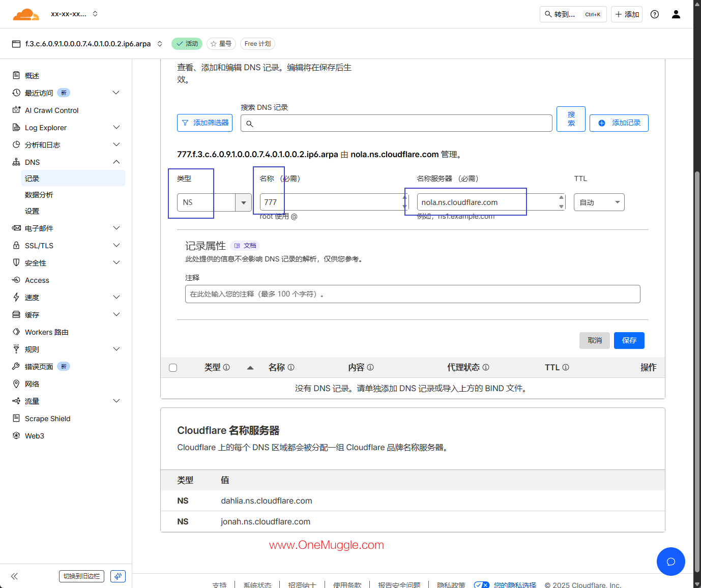Click the 概述 overview sidebar icon
The width and height of the screenshot is (701, 588).
coord(16,75)
